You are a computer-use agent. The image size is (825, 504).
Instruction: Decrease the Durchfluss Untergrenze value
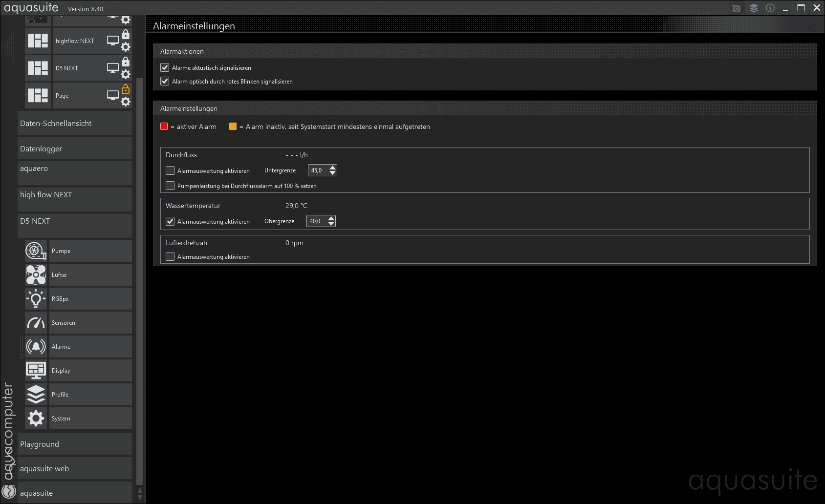tap(333, 173)
